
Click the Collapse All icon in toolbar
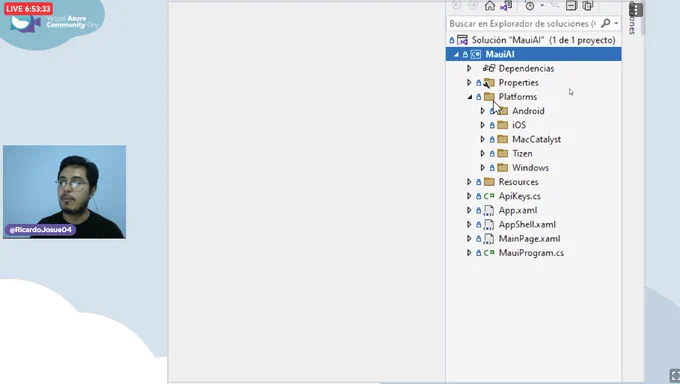click(571, 6)
